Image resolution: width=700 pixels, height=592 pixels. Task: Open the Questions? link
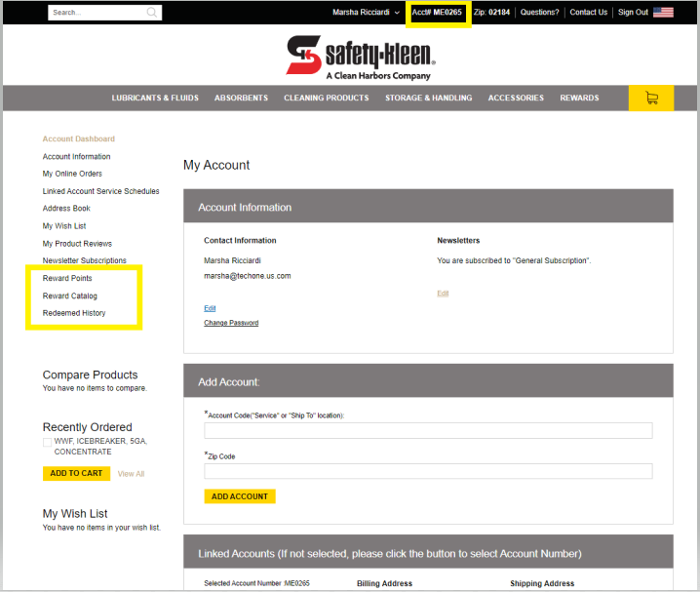click(539, 13)
